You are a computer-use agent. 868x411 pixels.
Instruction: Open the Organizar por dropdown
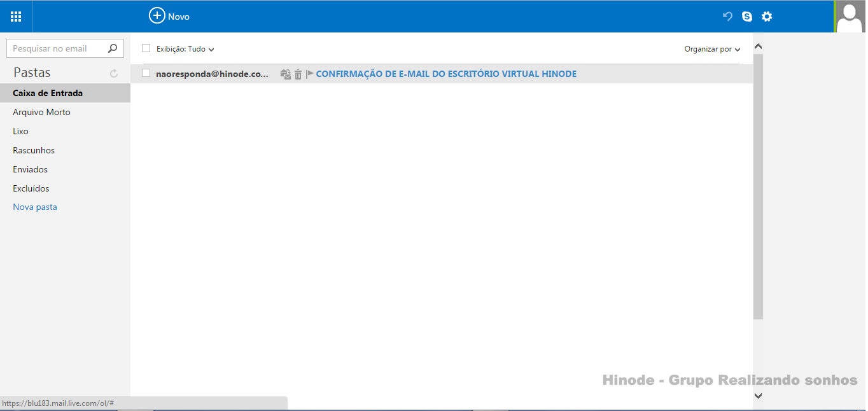[712, 49]
